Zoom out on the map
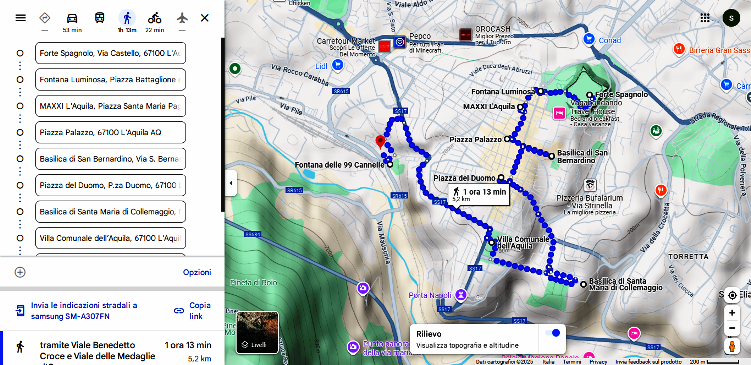The image size is (751, 365). pos(732,328)
